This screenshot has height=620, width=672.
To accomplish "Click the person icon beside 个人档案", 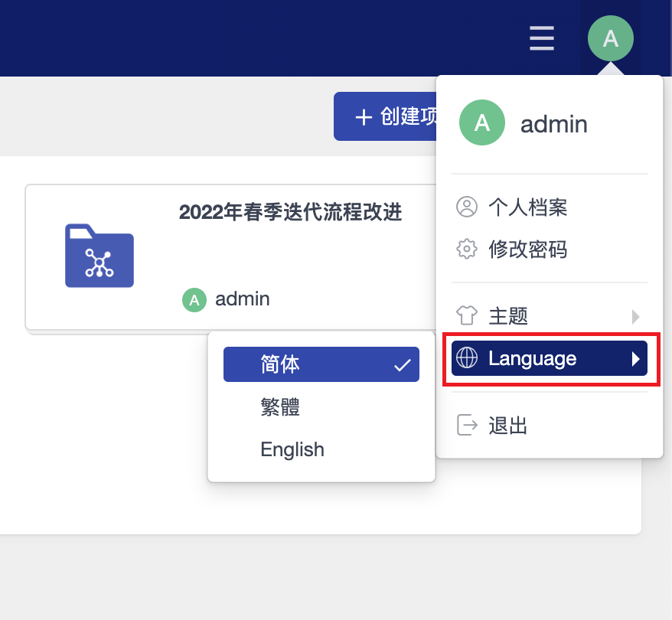I will [x=466, y=207].
